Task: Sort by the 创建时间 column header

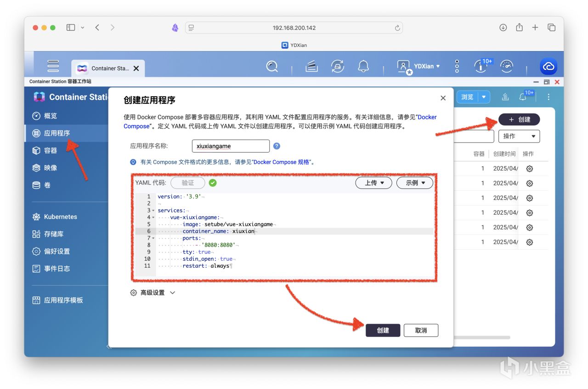Action: [x=504, y=154]
